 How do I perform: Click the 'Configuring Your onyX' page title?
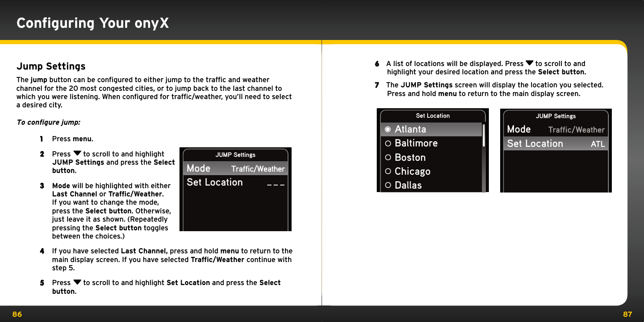point(93,23)
